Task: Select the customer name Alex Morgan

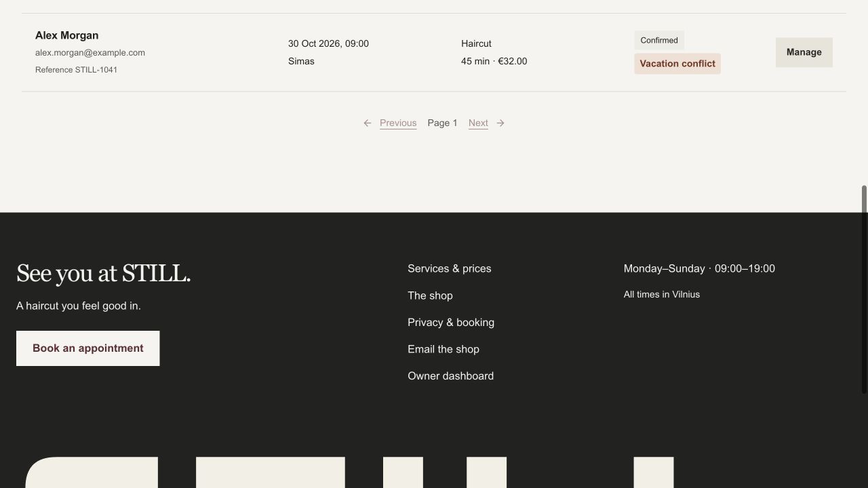Action: [66, 35]
